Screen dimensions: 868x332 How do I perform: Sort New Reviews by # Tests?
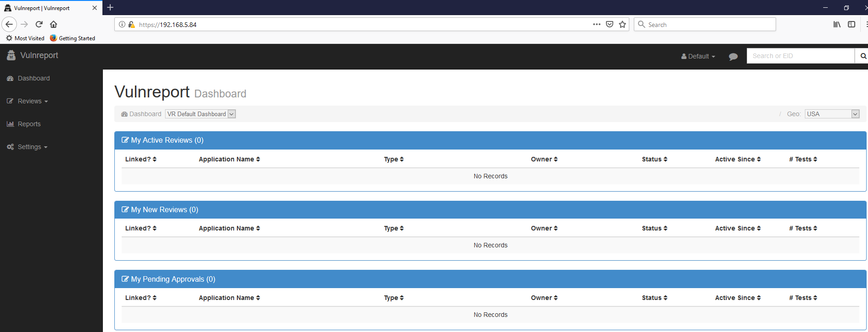point(803,228)
